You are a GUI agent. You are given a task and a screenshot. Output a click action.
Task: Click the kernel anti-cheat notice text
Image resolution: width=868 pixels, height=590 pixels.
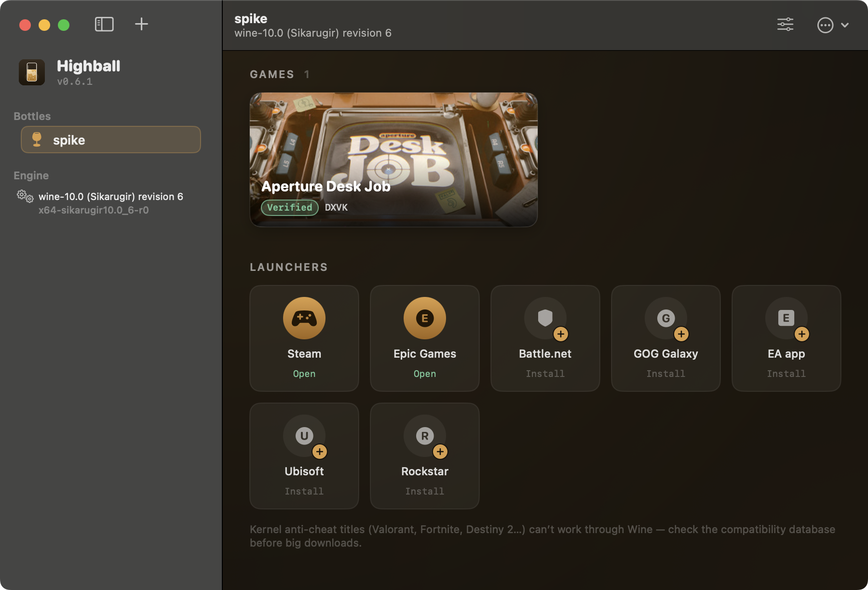542,536
